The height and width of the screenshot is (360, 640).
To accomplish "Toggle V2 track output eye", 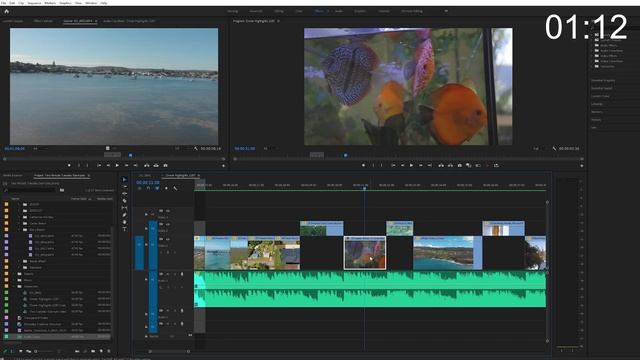I will (168, 224).
